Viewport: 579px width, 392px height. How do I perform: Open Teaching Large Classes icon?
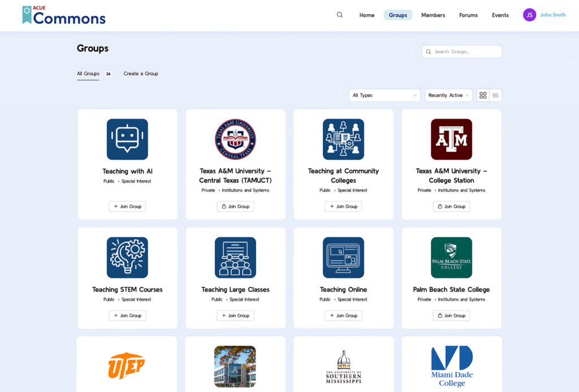pos(235,258)
